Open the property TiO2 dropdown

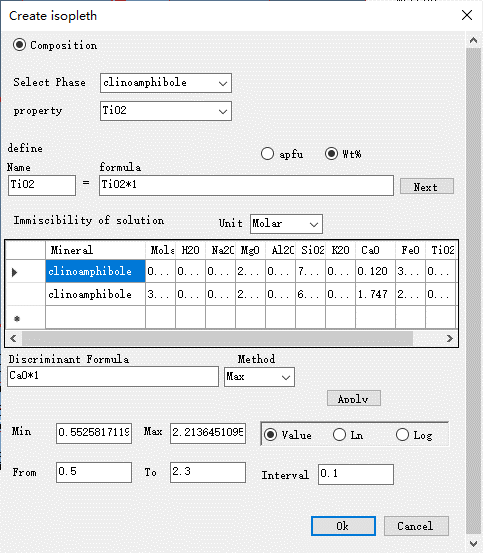tap(166, 111)
